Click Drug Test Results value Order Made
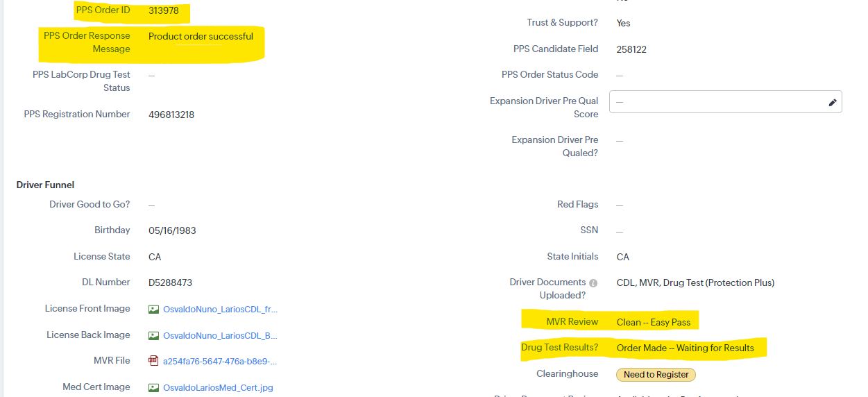This screenshot has width=868, height=397. (x=685, y=348)
